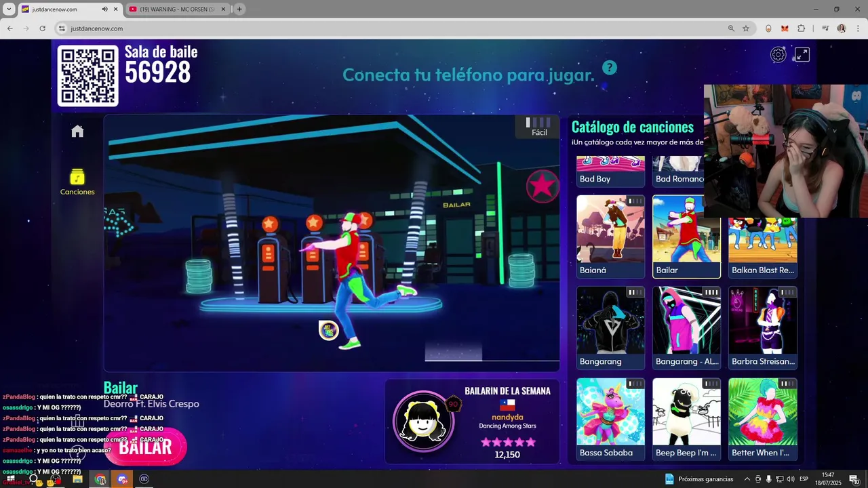Click the dance room number 56928
The height and width of the screenshot is (488, 868).
(x=157, y=73)
